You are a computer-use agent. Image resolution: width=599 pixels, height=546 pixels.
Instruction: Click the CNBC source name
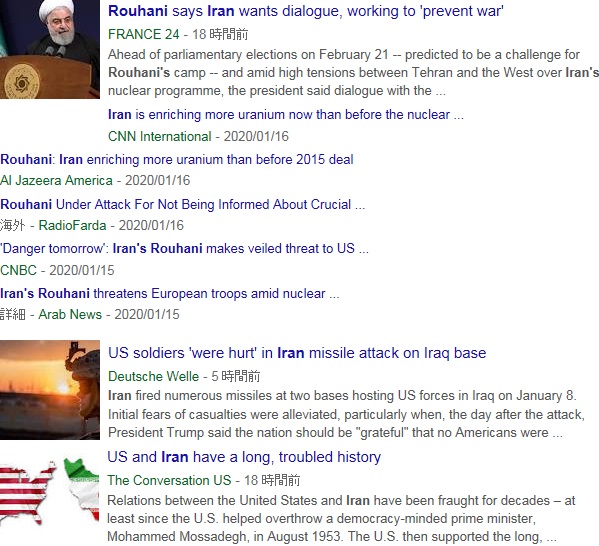tap(18, 271)
